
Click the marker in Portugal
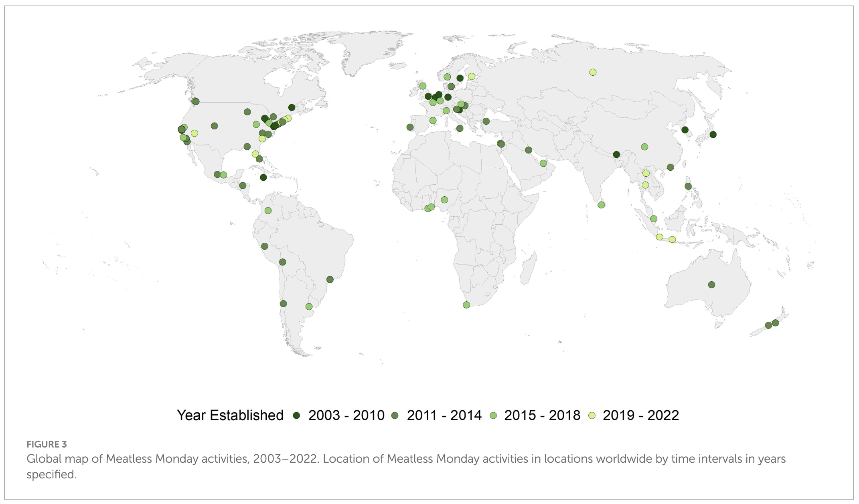pos(410,127)
